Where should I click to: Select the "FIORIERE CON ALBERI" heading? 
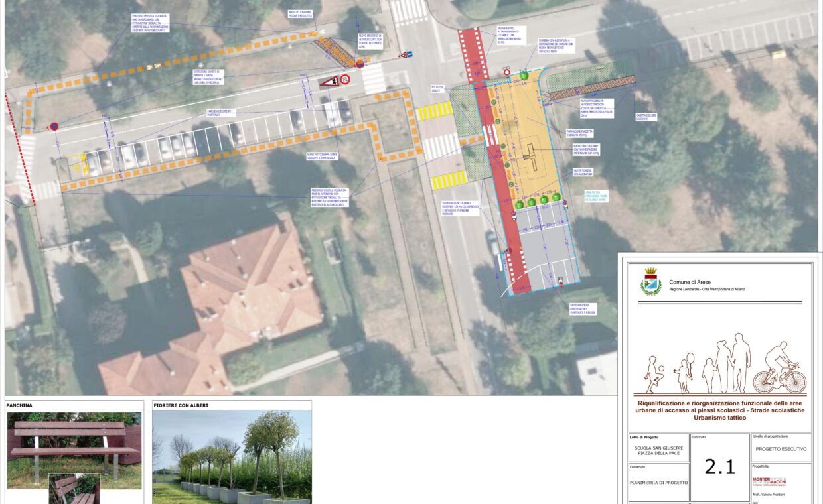pos(180,405)
